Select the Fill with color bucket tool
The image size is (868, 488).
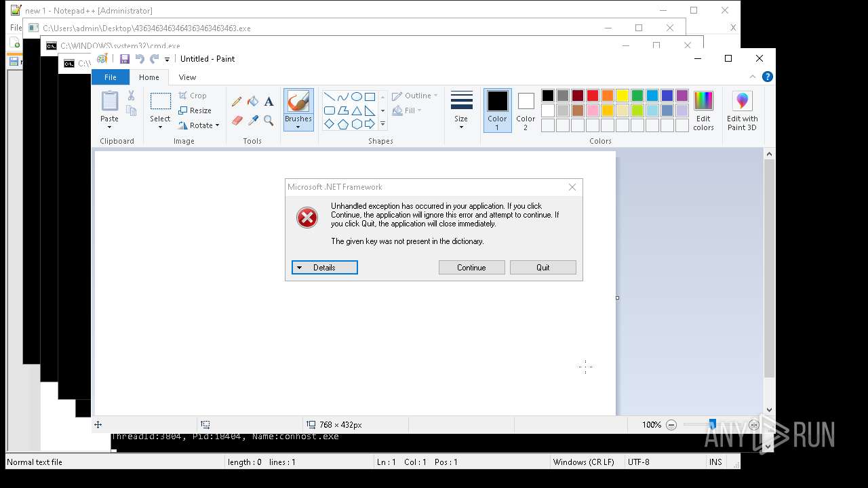253,102
